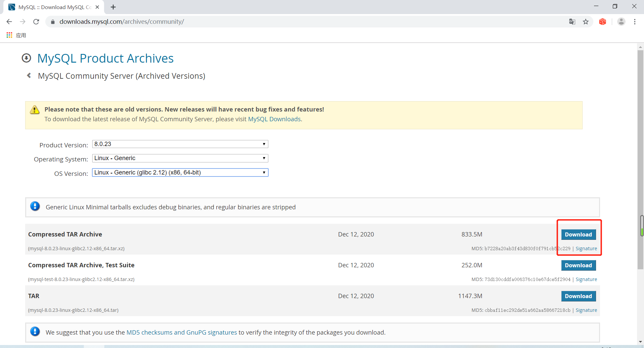This screenshot has height=348, width=644.
Task: Select the MySQL Download browser tab
Action: [54, 7]
